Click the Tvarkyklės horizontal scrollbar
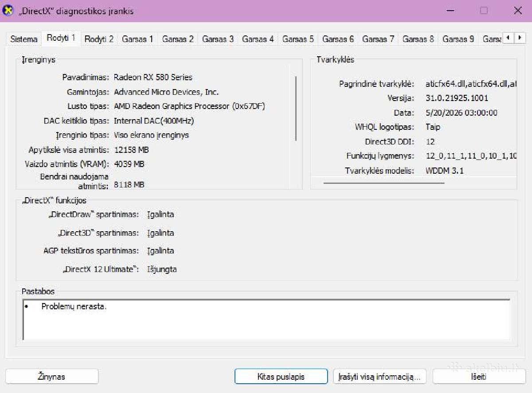Viewport: 532px width, 393px height. coord(383,183)
